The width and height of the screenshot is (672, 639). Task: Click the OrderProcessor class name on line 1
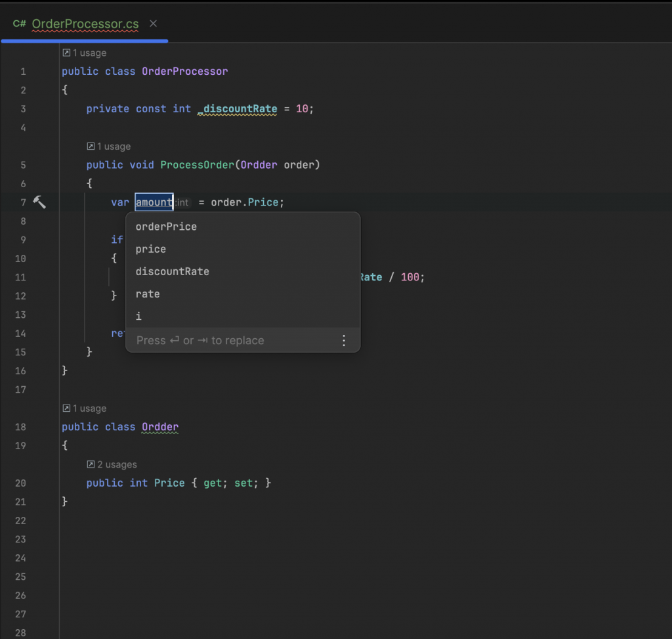pyautogui.click(x=184, y=72)
